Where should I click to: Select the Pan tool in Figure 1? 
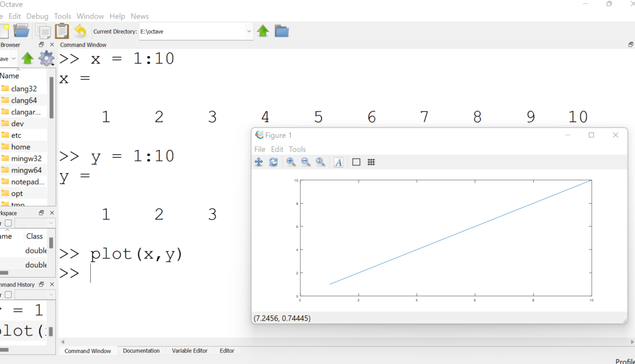coord(258,163)
